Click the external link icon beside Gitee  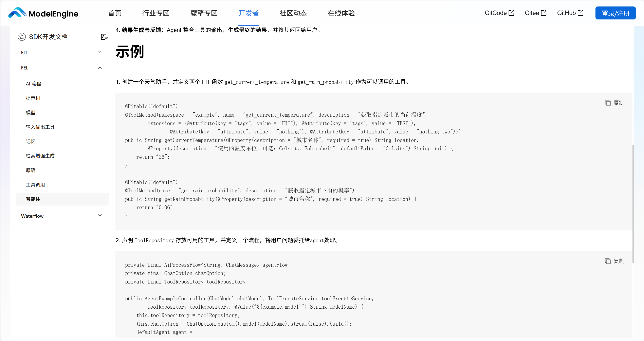[x=544, y=13]
